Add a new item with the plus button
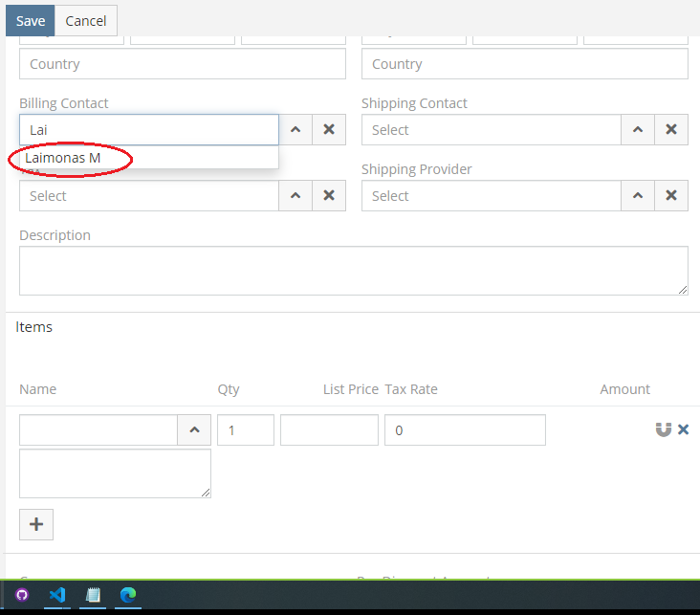Image resolution: width=700 pixels, height=615 pixels. (36, 524)
